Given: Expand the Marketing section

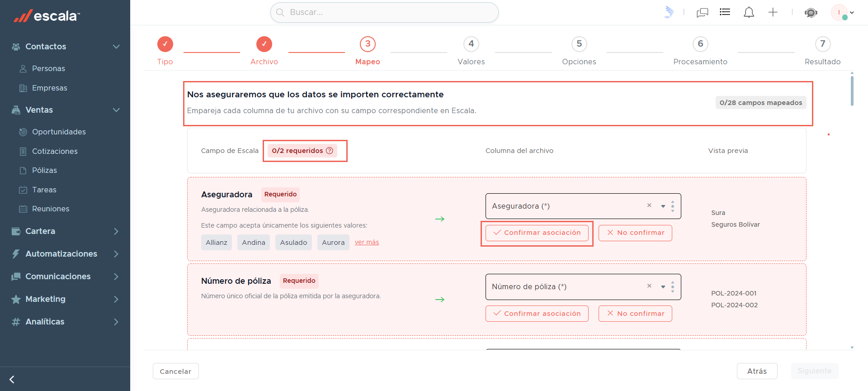Looking at the screenshot, I should (116, 299).
